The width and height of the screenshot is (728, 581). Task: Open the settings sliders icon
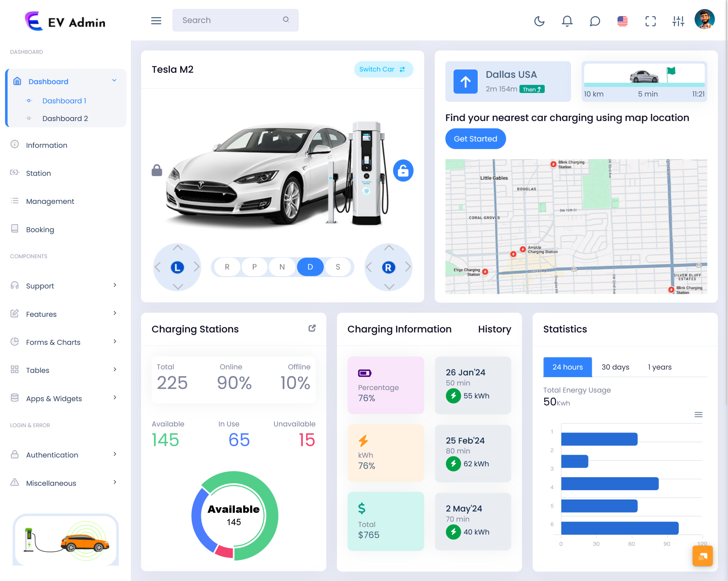[678, 21]
